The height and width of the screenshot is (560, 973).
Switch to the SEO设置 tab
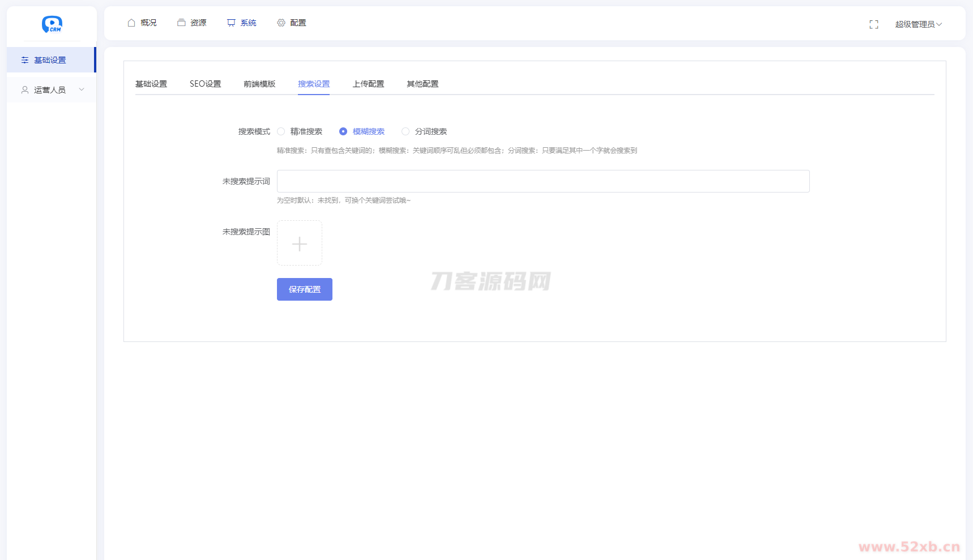tap(205, 84)
